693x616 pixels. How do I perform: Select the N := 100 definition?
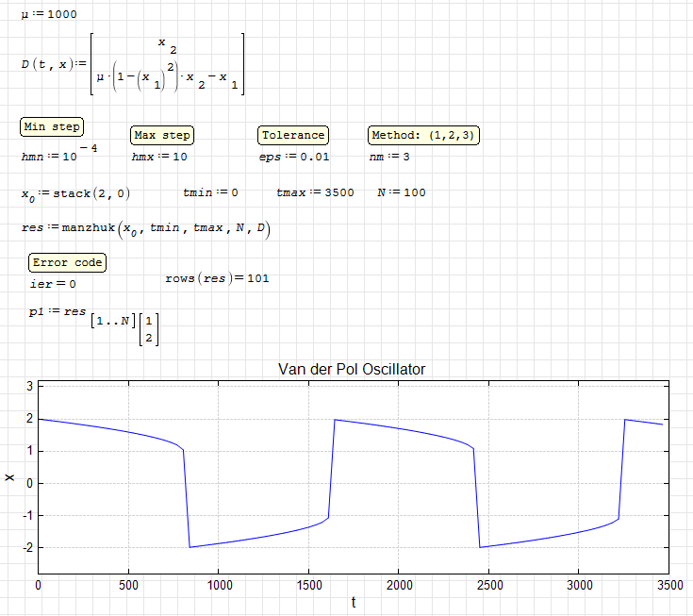tap(402, 192)
